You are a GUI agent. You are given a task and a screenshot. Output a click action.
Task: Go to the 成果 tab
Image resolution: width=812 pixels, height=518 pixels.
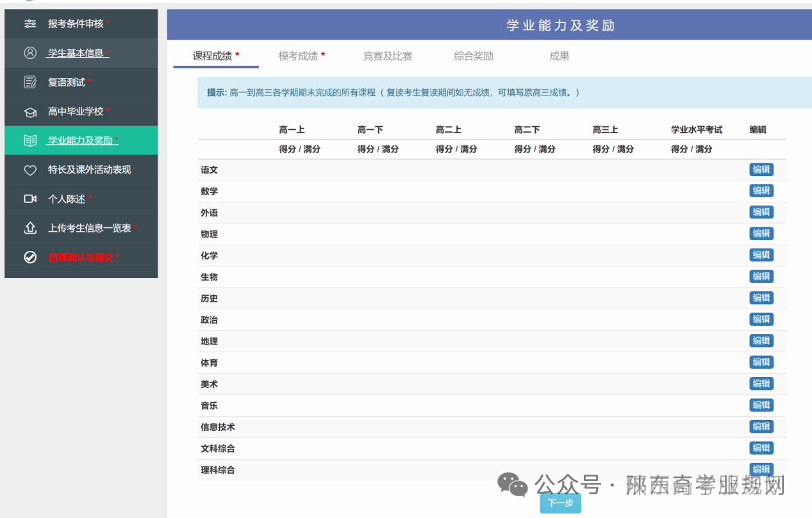[559, 56]
